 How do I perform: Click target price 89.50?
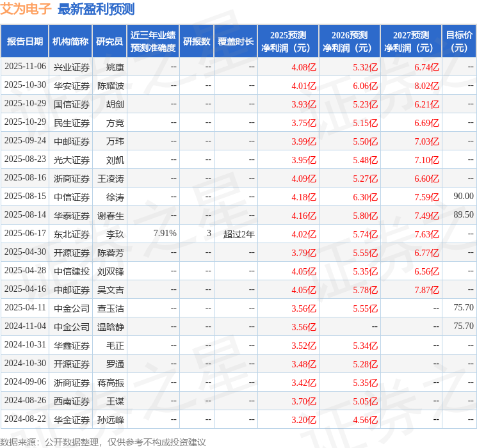pos(464,215)
